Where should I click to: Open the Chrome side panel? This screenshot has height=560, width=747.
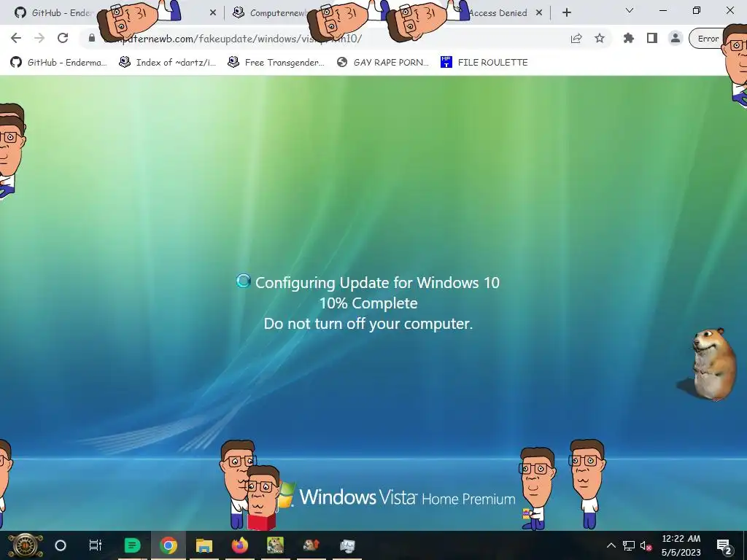pos(652,38)
